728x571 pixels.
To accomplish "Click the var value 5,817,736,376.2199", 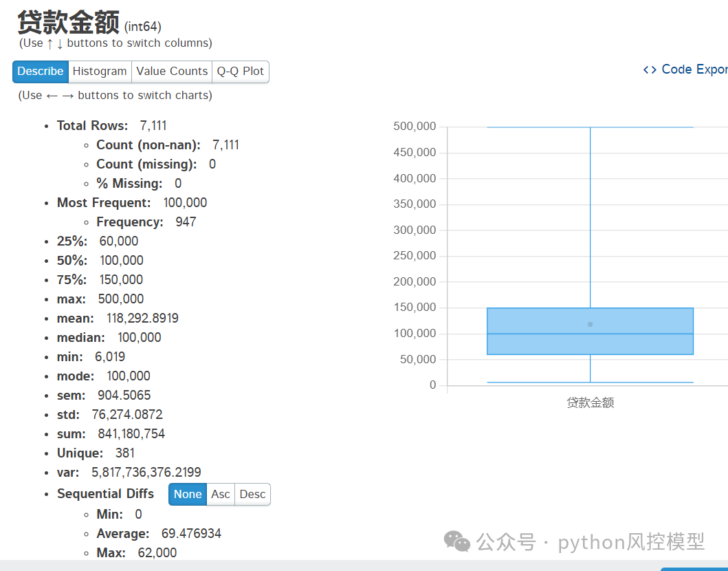I will 146,473.
